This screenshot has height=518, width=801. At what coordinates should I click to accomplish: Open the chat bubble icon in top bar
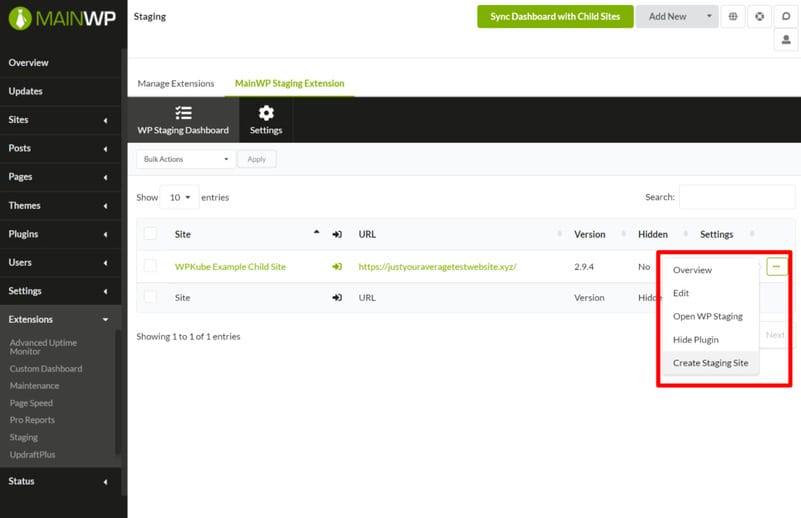tap(786, 16)
